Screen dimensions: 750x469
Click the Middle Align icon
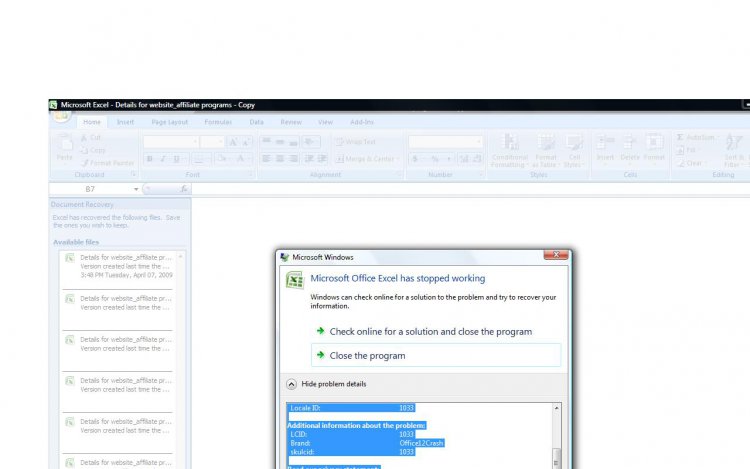[280, 142]
